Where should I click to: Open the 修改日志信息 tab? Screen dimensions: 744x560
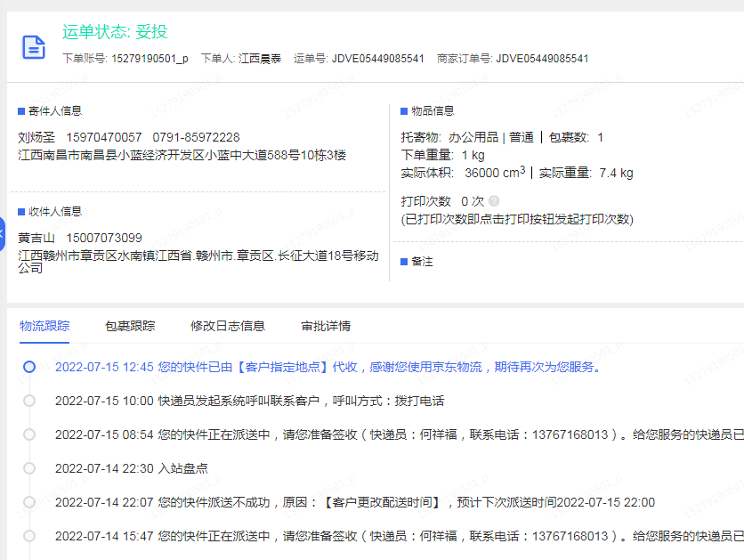pos(228,326)
